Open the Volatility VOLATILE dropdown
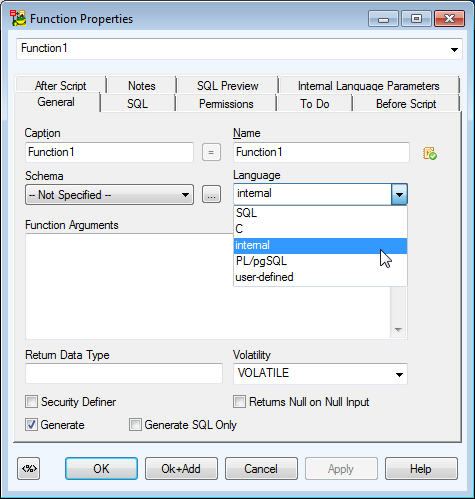The image size is (475, 499). tap(320, 374)
